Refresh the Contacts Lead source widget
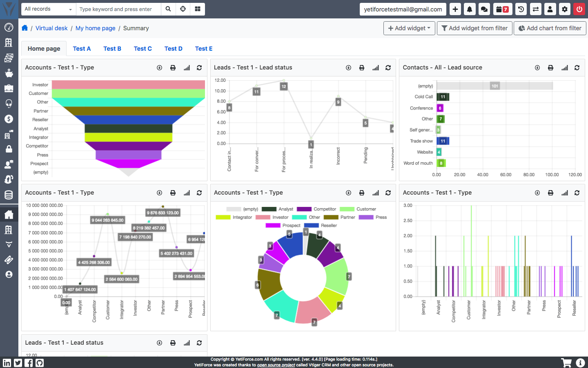Viewport: 588px width, 368px height. 577,67
